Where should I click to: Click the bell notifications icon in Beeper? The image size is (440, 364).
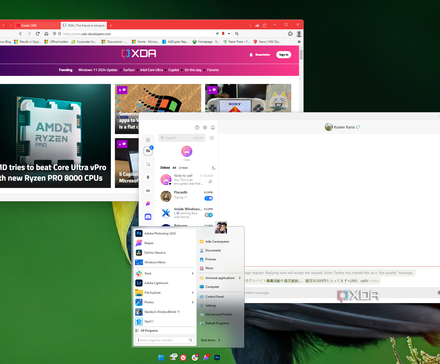[213, 127]
